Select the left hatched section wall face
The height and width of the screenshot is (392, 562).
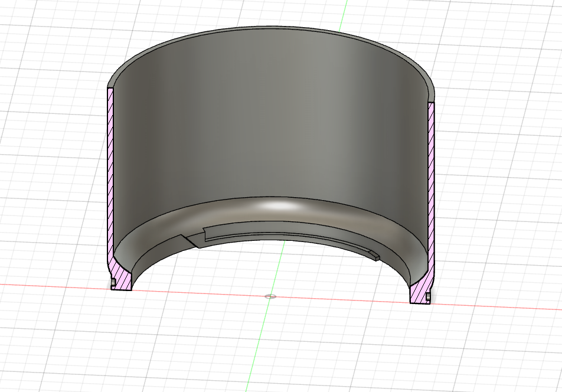click(x=110, y=177)
